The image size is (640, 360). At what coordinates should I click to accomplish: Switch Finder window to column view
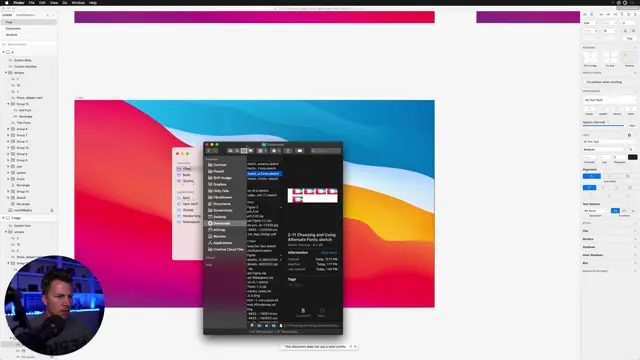pyautogui.click(x=244, y=151)
